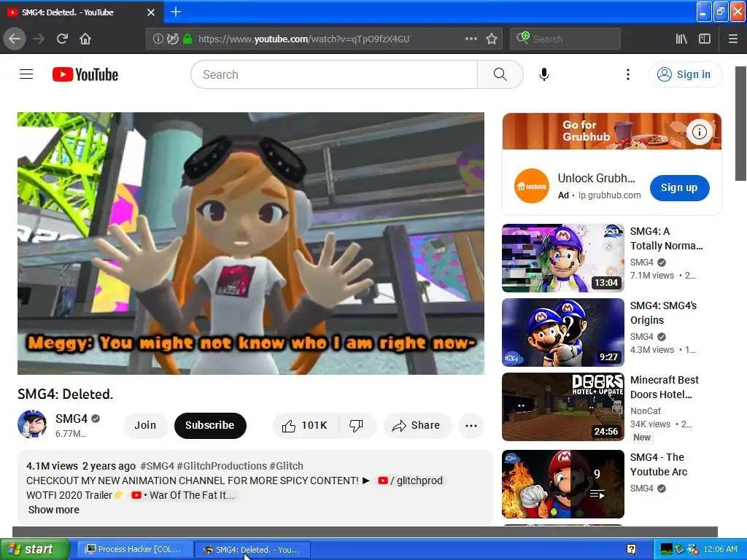Reload the page with refresh icon
The width and height of the screenshot is (747, 560).
62,39
